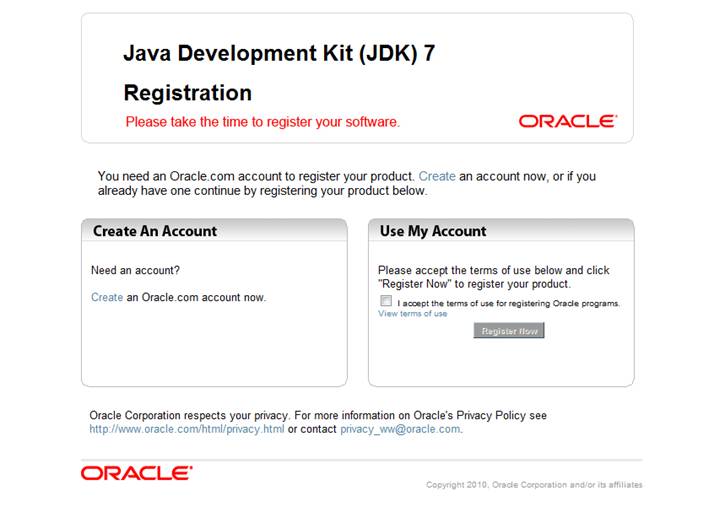Click the 'I accept the terms' label text
The width and height of the screenshot is (709, 512).
click(508, 303)
